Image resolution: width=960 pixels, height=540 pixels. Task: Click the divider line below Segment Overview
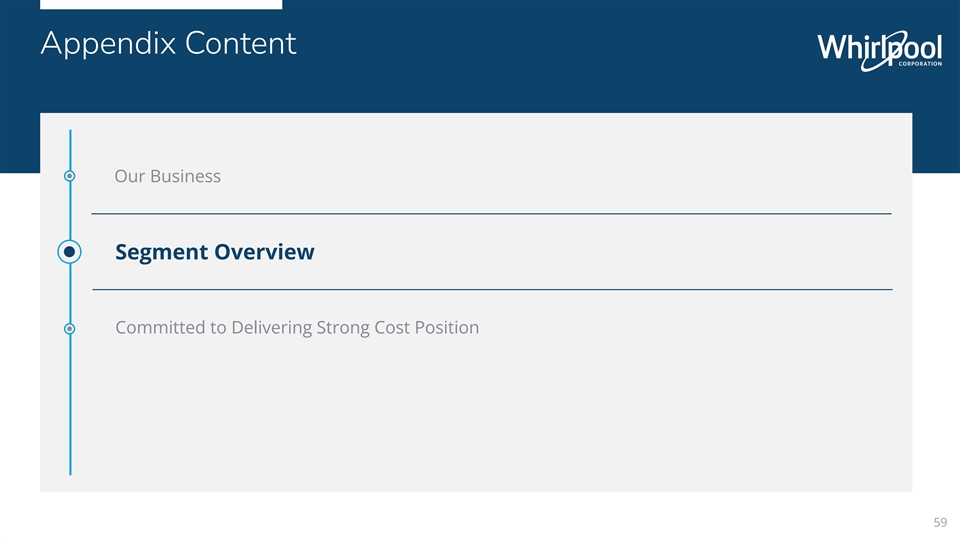490,289
